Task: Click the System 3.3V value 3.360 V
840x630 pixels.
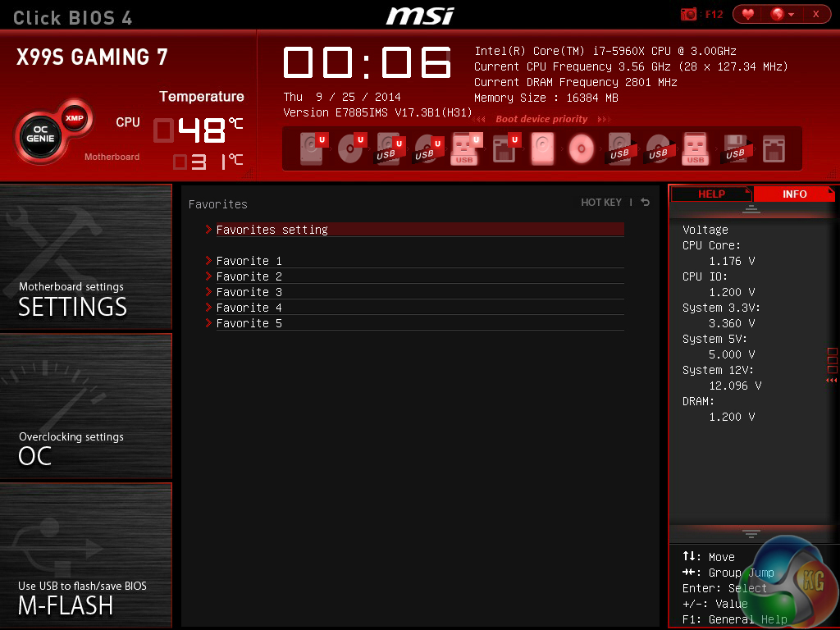Action: click(732, 323)
